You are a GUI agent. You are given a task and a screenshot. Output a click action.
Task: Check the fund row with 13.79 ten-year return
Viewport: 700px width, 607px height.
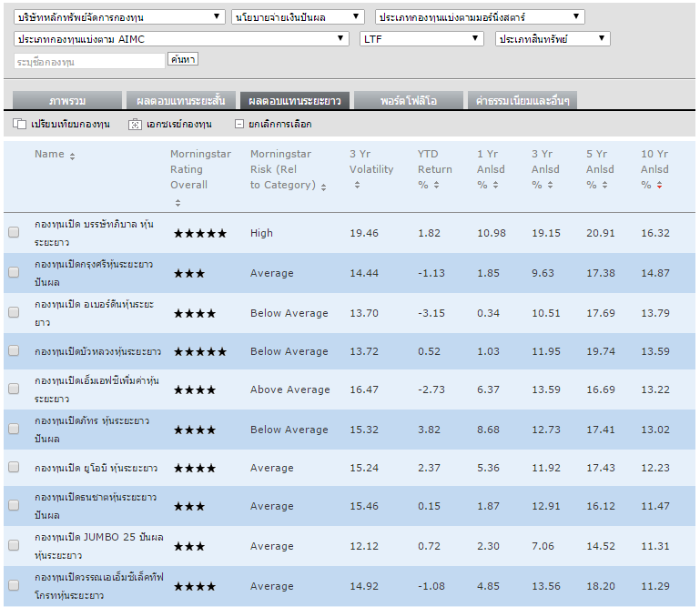[x=14, y=311]
